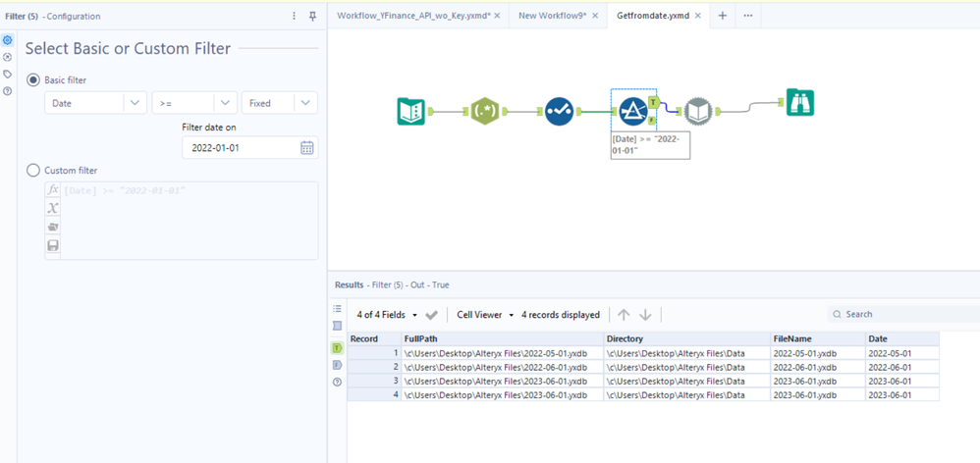Move to previous record with up arrow
The width and height of the screenshot is (980, 463).
624,315
